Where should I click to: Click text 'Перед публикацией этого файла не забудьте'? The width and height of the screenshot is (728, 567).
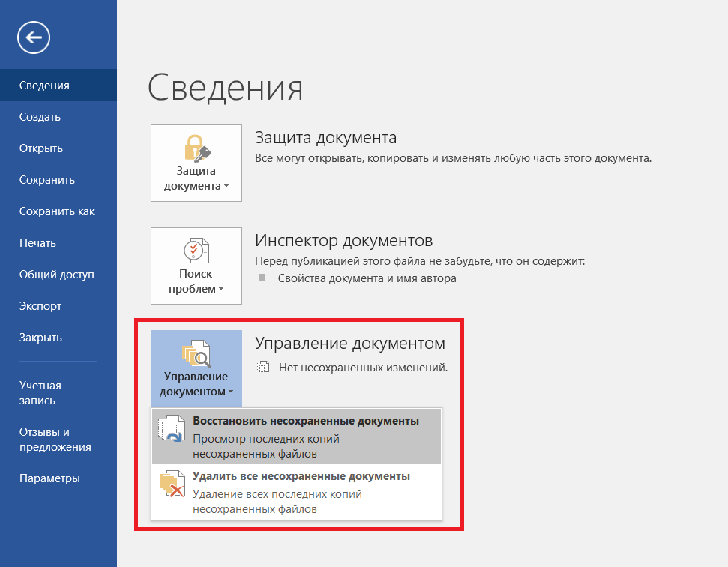coord(373,261)
